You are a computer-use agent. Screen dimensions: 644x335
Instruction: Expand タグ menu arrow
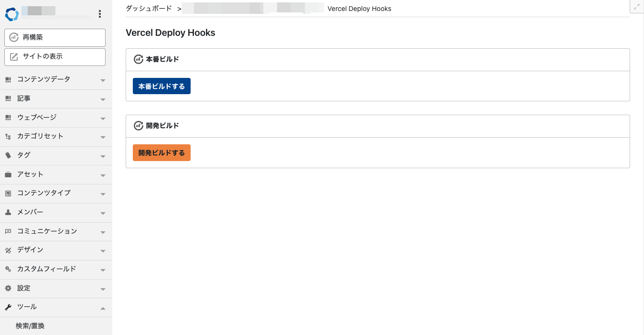pos(103,156)
